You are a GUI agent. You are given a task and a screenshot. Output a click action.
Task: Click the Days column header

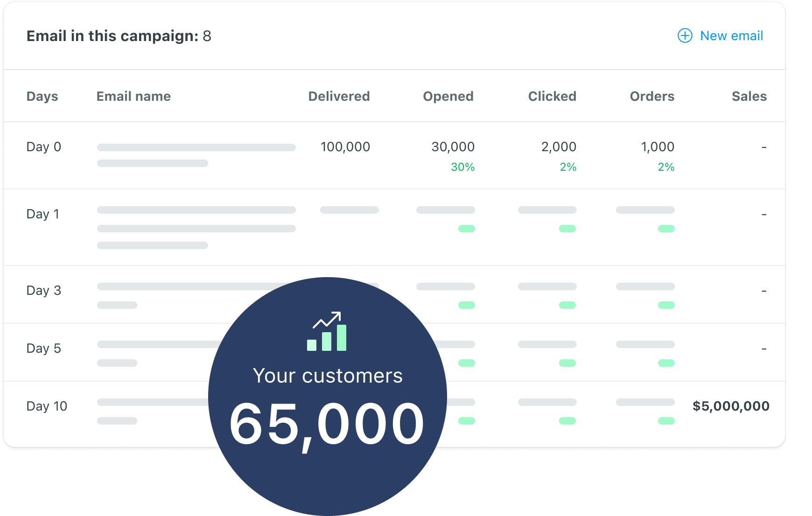tap(42, 97)
